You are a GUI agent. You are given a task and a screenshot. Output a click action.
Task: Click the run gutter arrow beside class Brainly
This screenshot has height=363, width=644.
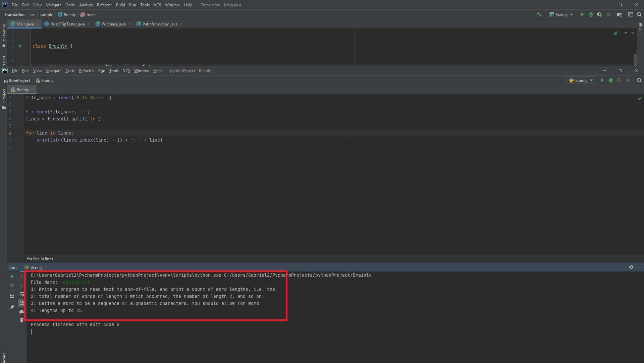pos(20,46)
